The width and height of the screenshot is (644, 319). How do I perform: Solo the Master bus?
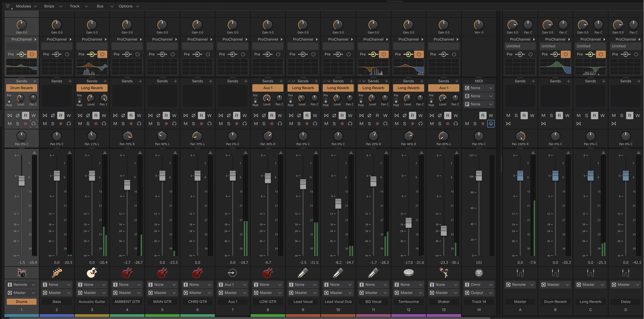click(x=516, y=115)
